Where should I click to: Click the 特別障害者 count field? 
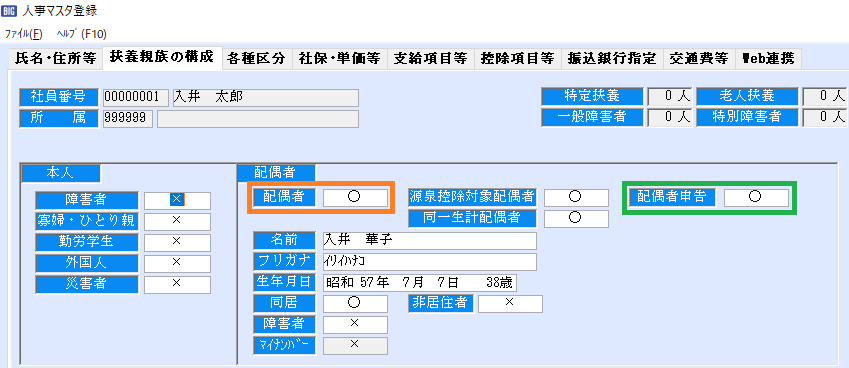[825, 117]
